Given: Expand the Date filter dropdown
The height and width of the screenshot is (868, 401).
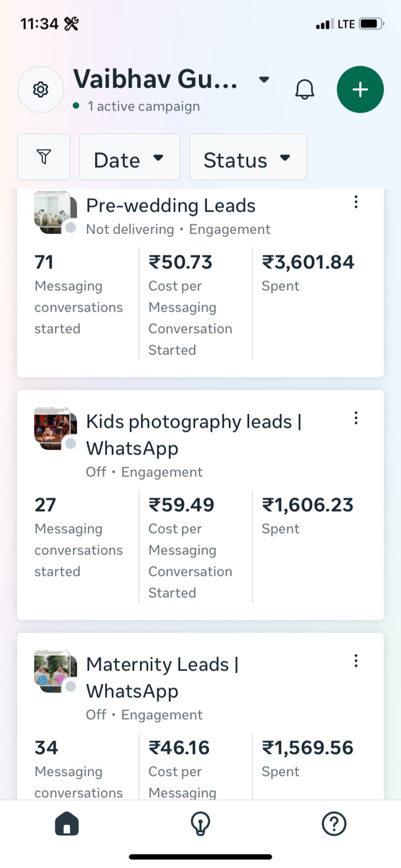Looking at the screenshot, I should coord(129,157).
